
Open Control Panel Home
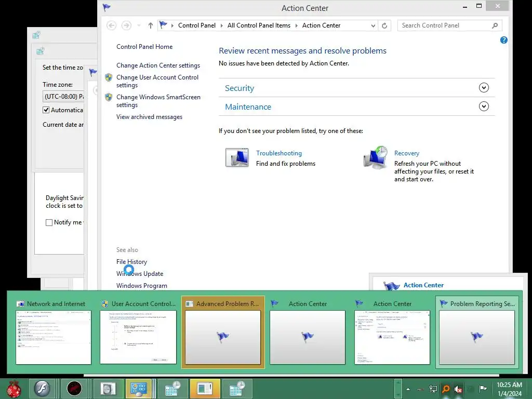click(144, 47)
